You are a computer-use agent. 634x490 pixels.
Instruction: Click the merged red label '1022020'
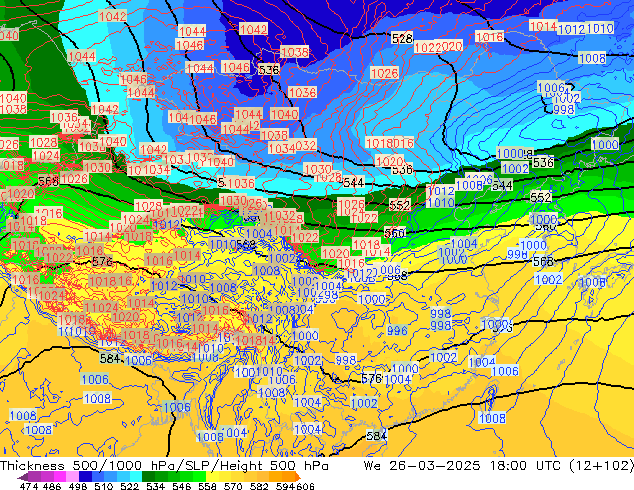pos(439,47)
